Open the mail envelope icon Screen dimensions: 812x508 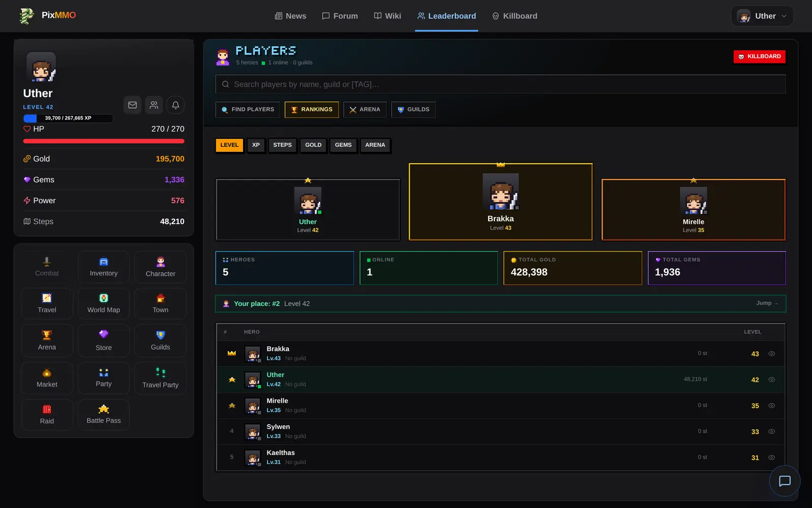[x=132, y=105]
